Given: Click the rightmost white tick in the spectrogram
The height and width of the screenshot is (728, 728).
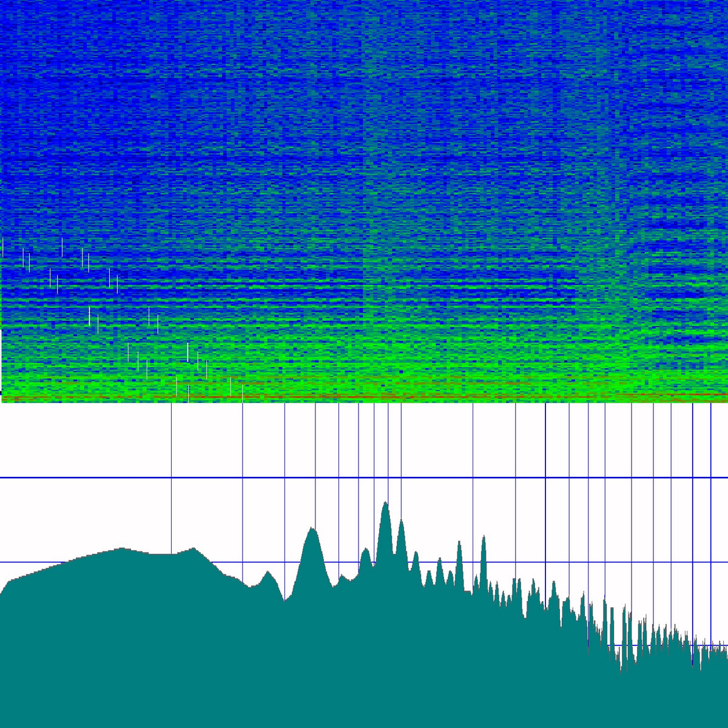Looking at the screenshot, I should [243, 393].
